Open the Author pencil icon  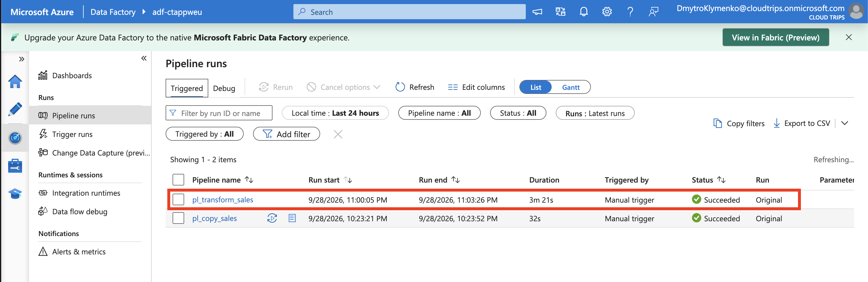(x=15, y=109)
